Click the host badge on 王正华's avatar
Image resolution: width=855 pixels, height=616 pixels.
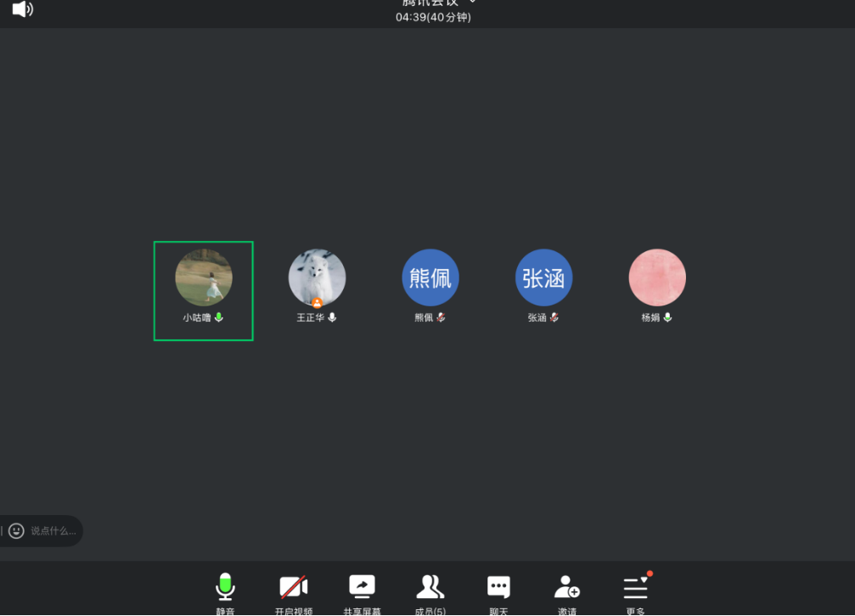click(x=317, y=303)
